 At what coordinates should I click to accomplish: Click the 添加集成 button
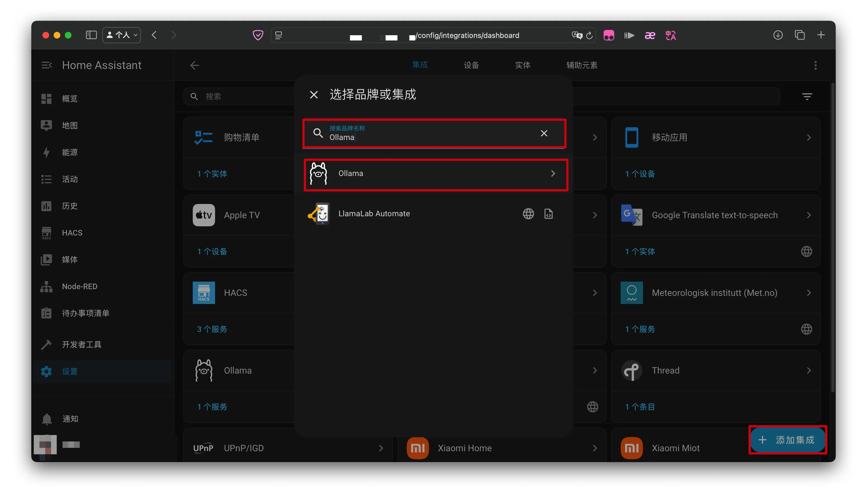(787, 440)
